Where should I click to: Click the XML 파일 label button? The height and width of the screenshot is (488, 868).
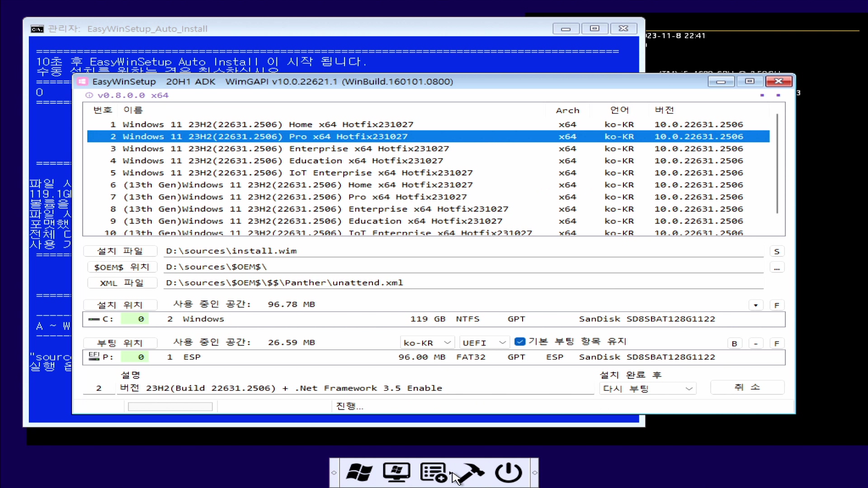tap(122, 283)
